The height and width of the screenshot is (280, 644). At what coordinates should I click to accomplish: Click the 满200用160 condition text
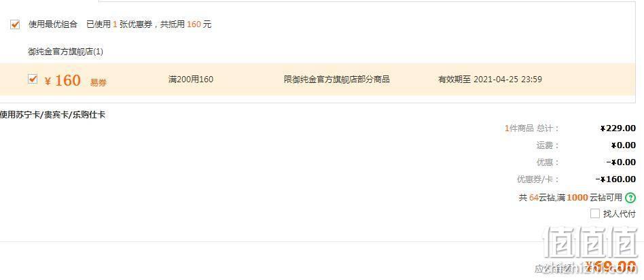point(191,80)
